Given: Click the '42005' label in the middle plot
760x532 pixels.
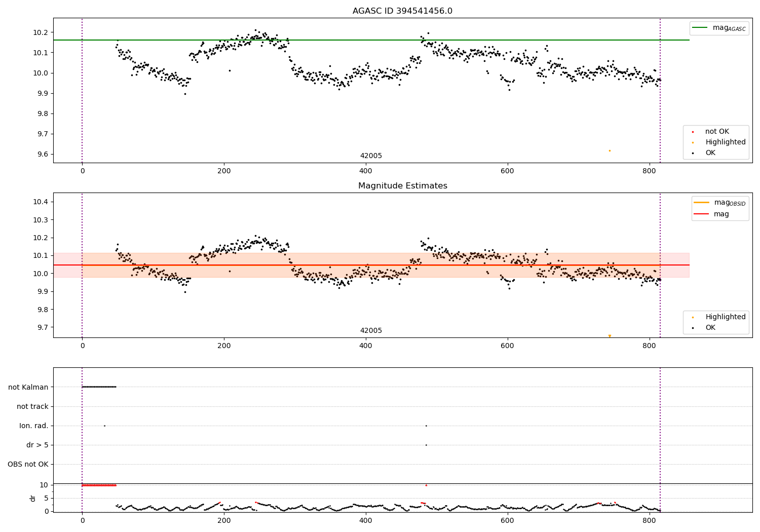Looking at the screenshot, I should click(x=371, y=331).
